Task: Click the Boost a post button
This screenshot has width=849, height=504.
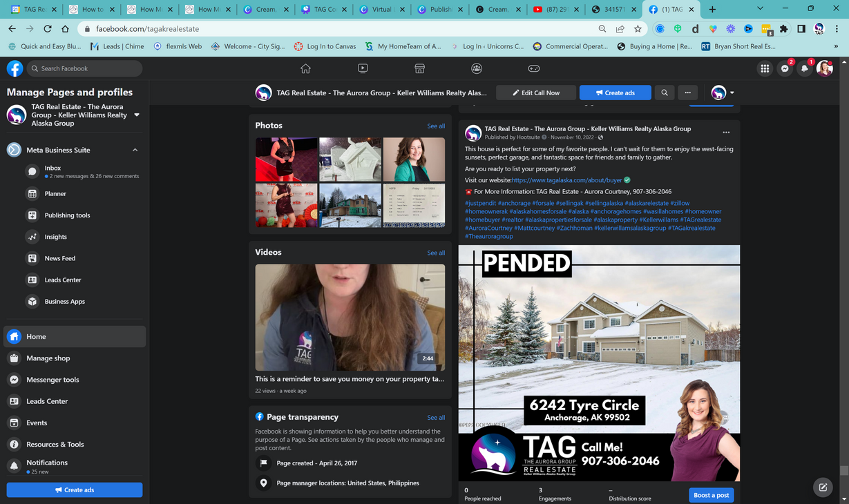Action: coord(711,495)
